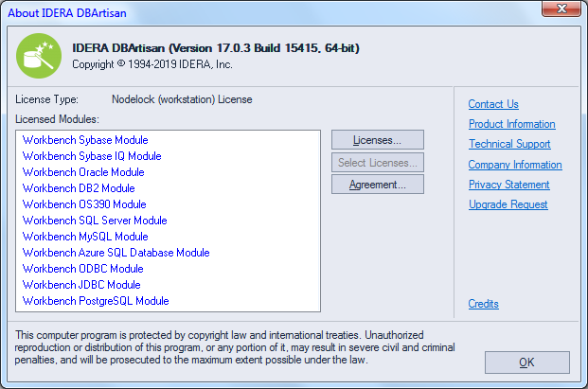The width and height of the screenshot is (588, 389).
Task: Select Workbench ODBC Module entry
Action: click(x=83, y=269)
